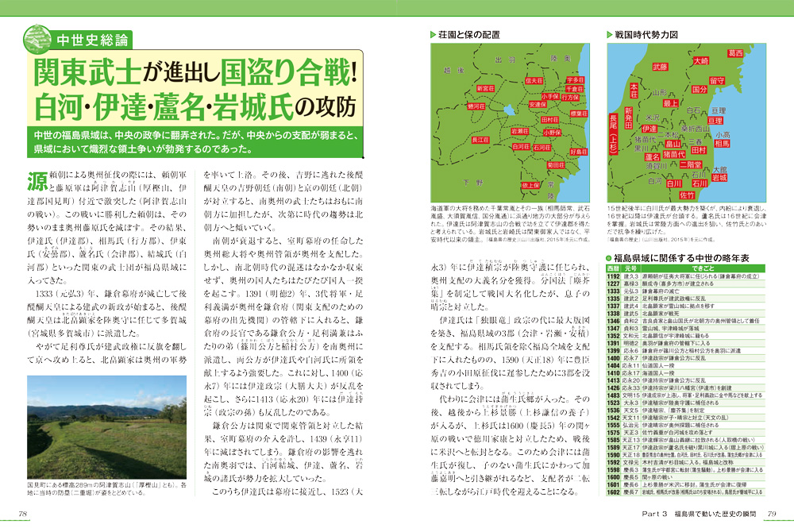Click the vertical 長尾（上杉） label
The image size is (794, 532).
point(613,133)
